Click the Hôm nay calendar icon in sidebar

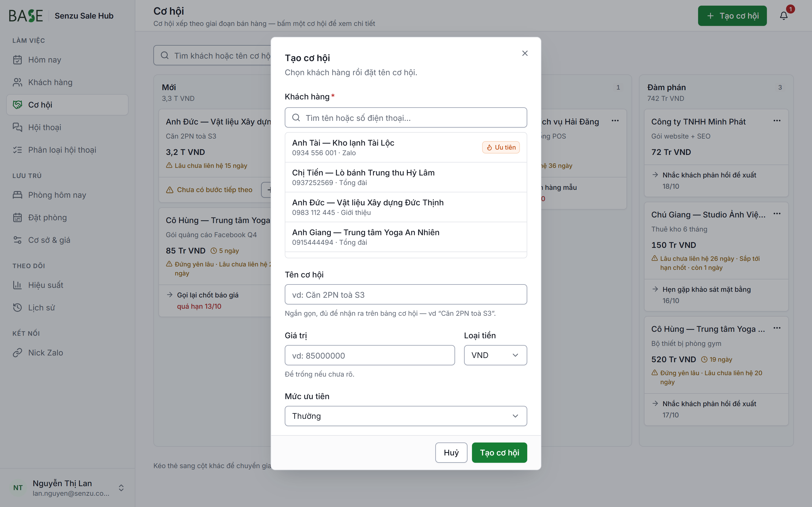[x=17, y=60]
